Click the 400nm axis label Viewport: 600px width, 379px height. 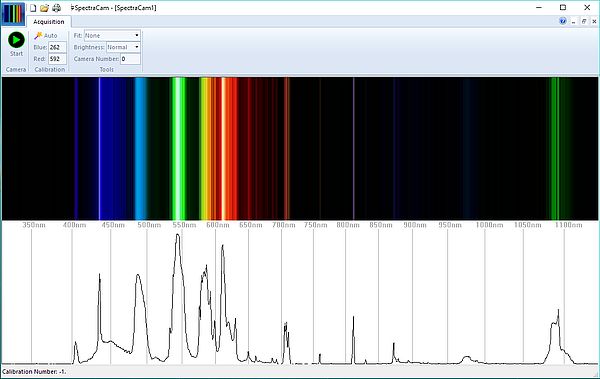pos(74,225)
